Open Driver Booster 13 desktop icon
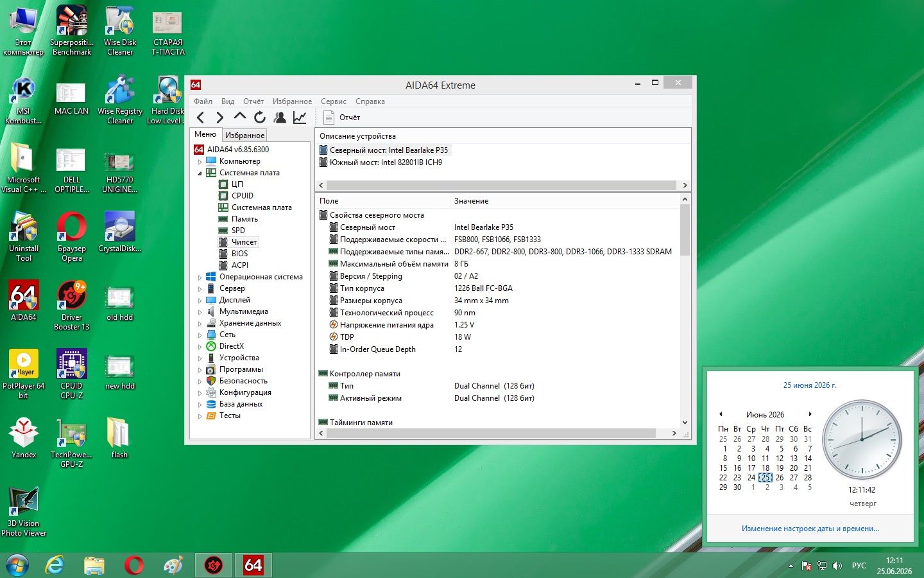Image resolution: width=924 pixels, height=578 pixels. 71,306
